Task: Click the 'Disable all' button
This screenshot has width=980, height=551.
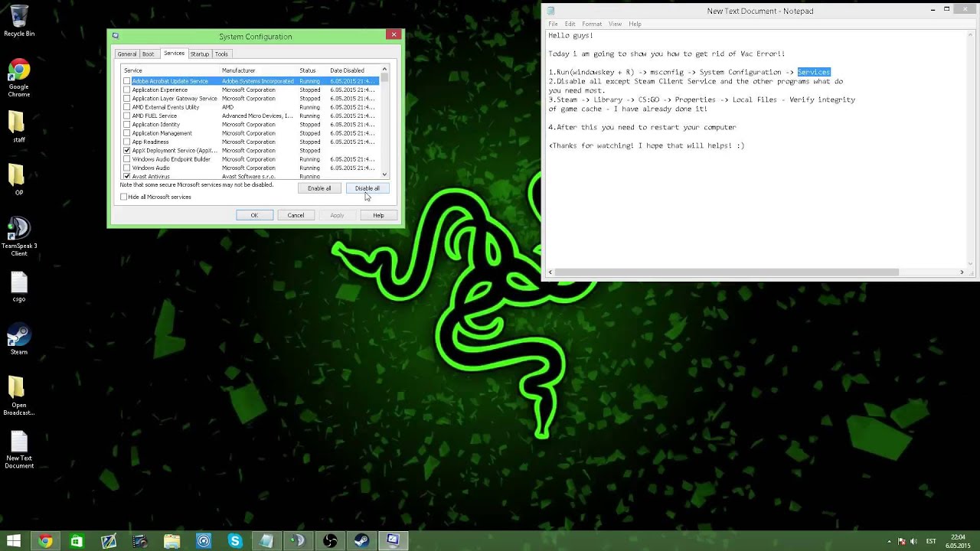Action: click(367, 188)
